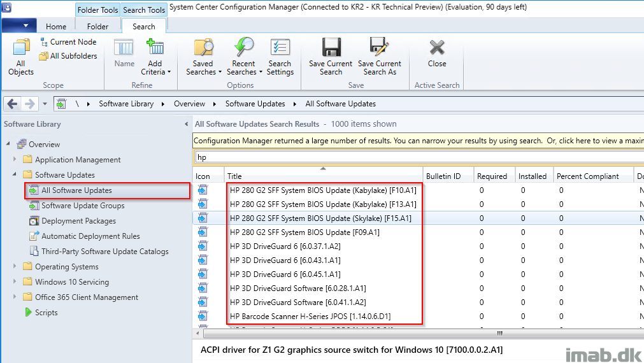
Task: Select HP Barcode Scanner H-Series JPOS row
Action: pyautogui.click(x=310, y=316)
